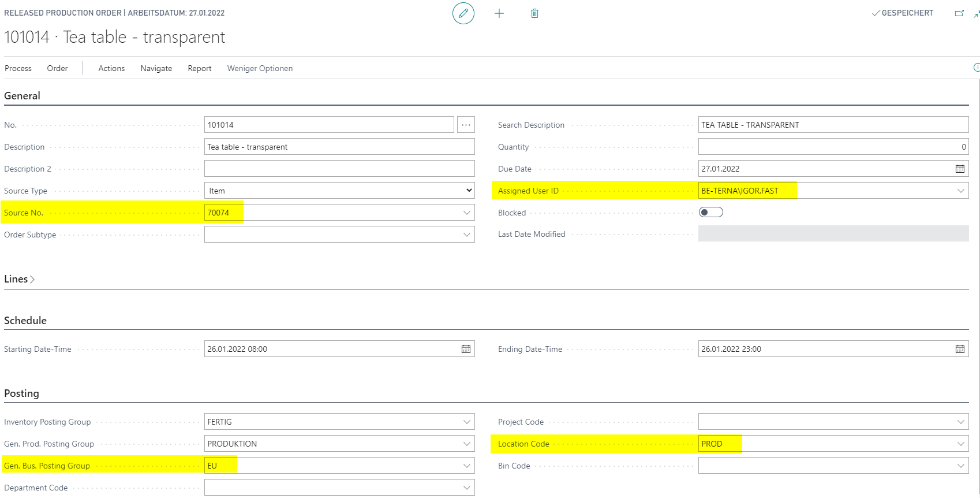Click the collapse page arrows icon

[977, 13]
